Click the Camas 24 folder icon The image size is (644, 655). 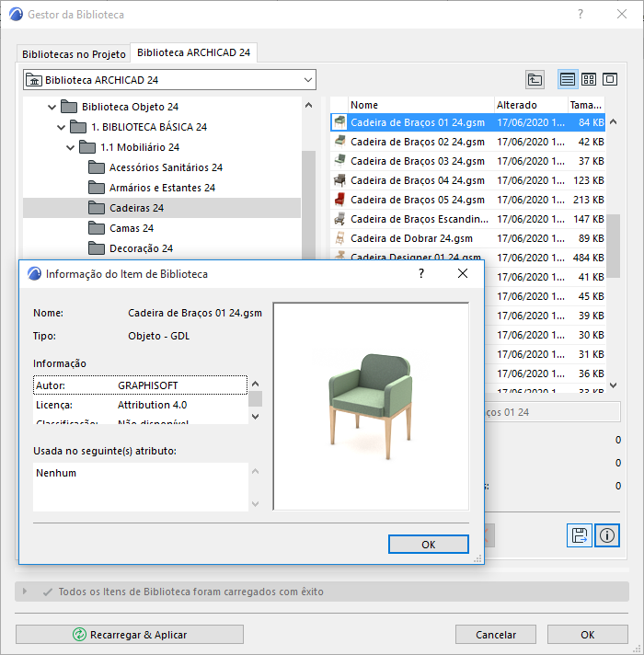pos(97,228)
